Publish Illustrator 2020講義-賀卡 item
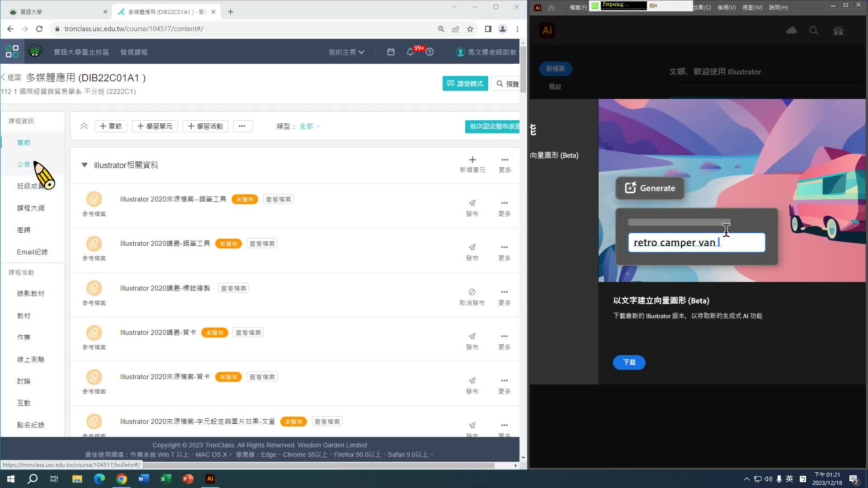The image size is (868, 488). 472,341
